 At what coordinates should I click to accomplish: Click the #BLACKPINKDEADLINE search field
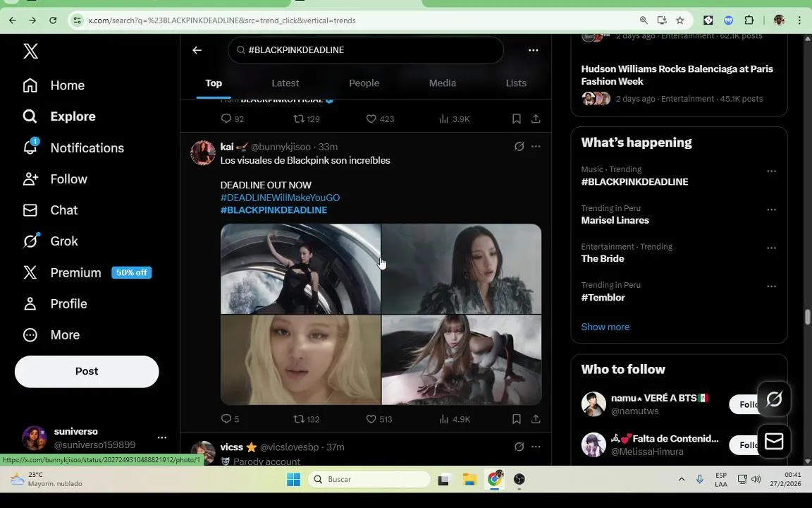tap(366, 50)
